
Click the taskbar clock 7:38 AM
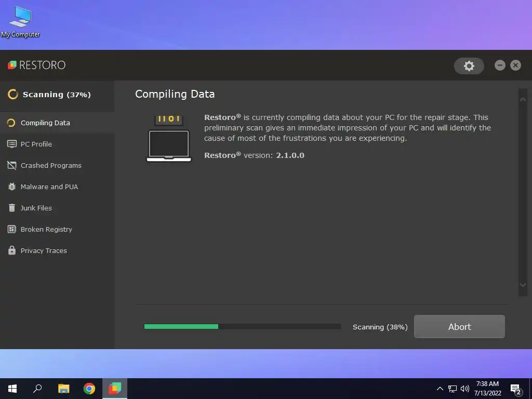click(487, 384)
